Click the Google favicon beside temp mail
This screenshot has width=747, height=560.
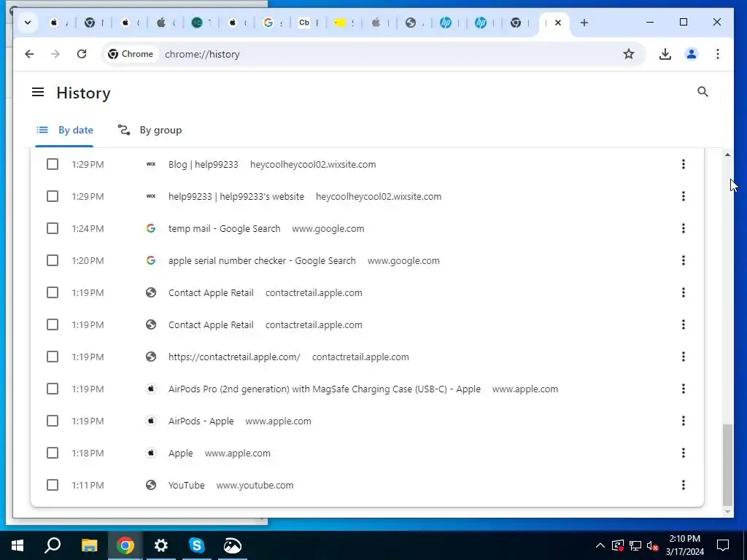[151, 228]
